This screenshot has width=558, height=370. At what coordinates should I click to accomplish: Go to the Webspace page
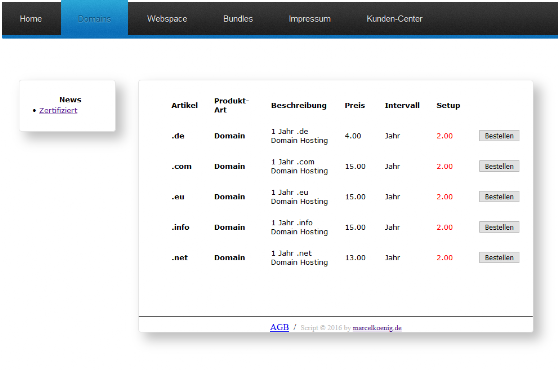(x=167, y=19)
